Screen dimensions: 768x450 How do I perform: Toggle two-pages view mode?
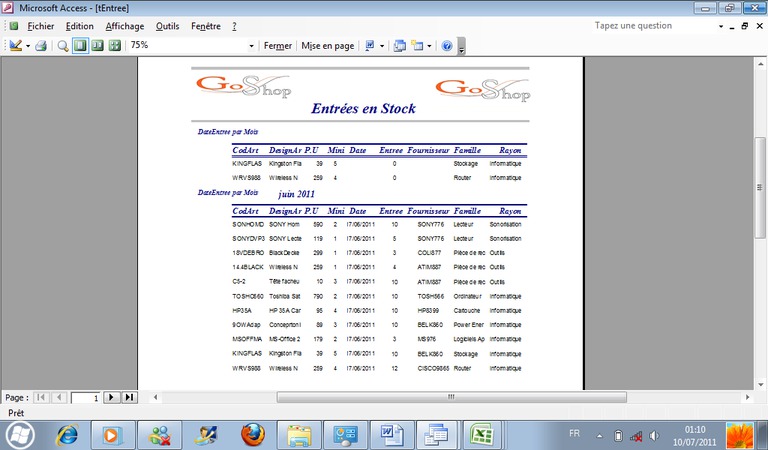[x=97, y=46]
